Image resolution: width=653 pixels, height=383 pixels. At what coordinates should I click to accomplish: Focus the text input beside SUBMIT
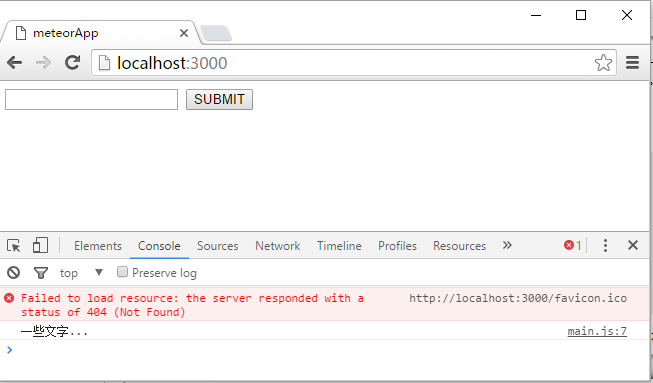pos(91,99)
